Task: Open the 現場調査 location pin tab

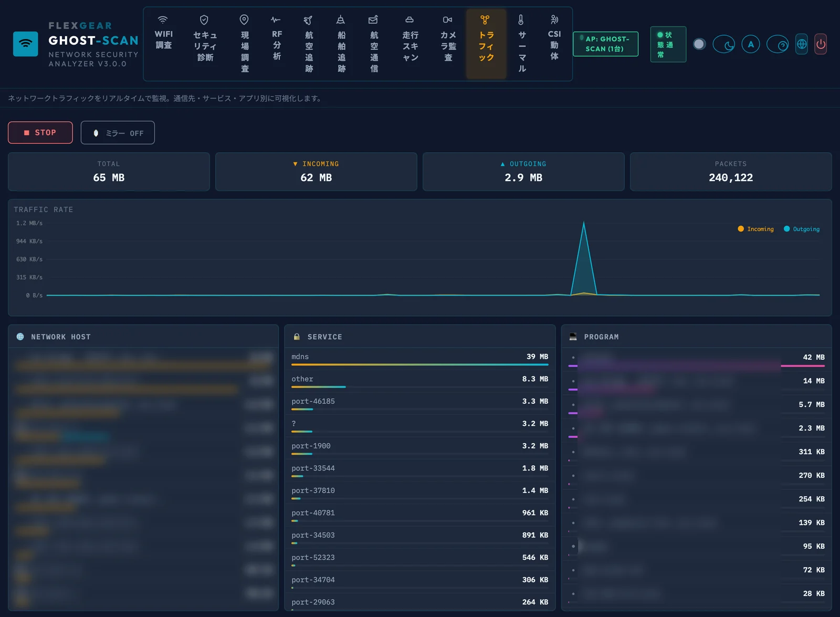Action: click(x=245, y=44)
